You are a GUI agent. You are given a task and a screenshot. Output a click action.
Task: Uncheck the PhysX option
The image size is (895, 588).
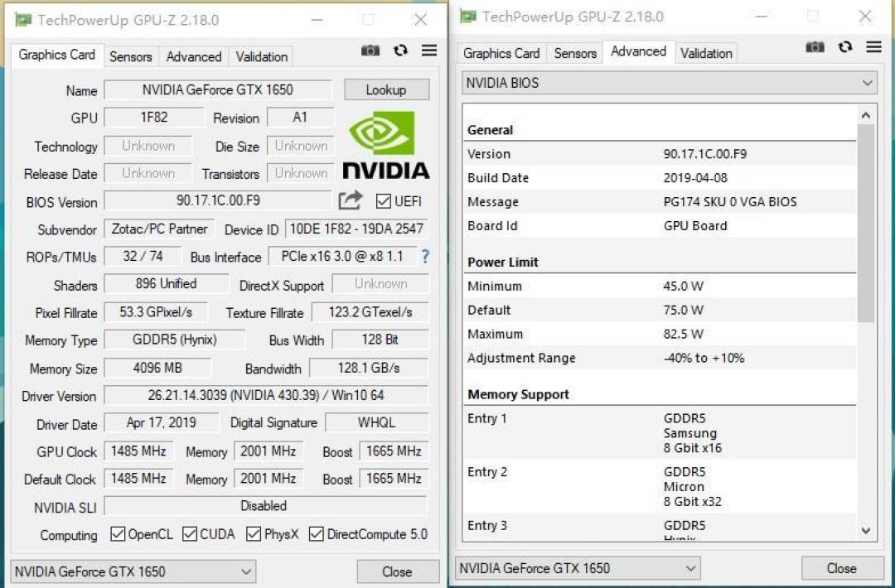253,534
